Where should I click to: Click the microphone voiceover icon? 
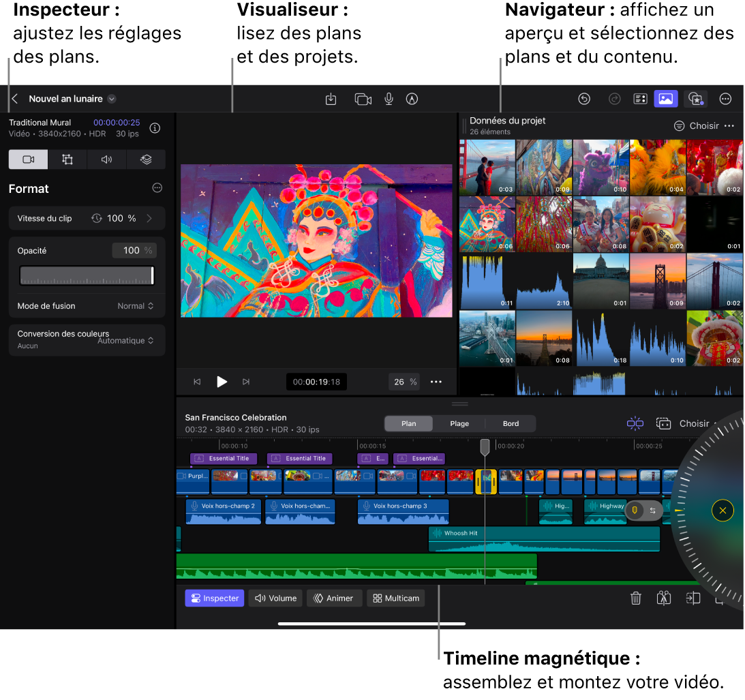[x=389, y=99]
